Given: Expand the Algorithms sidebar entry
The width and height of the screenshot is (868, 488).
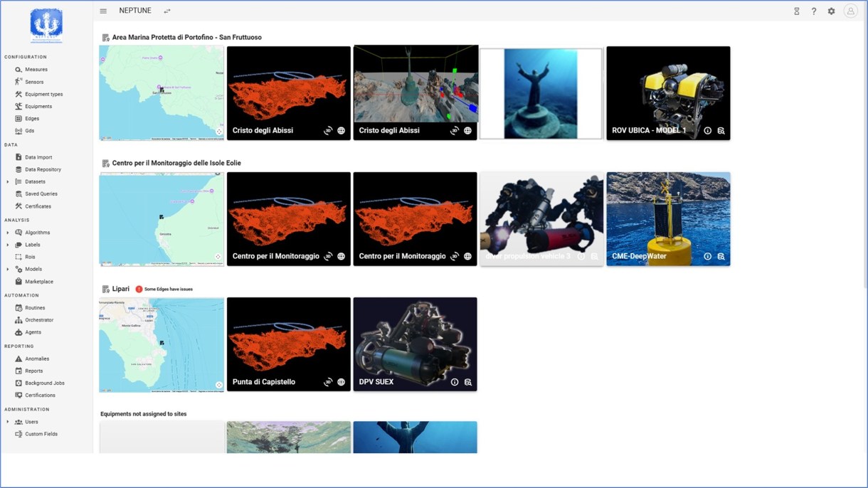Looking at the screenshot, I should tap(8, 233).
